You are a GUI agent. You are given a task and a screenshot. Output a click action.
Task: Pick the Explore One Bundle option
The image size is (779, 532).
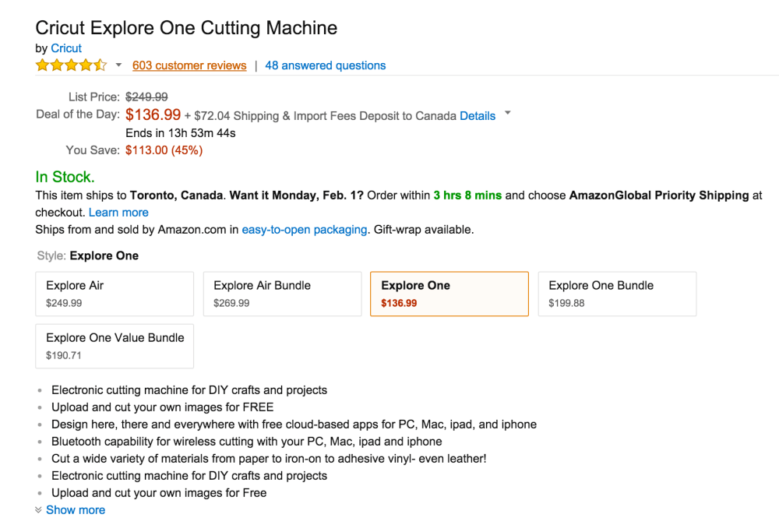617,294
